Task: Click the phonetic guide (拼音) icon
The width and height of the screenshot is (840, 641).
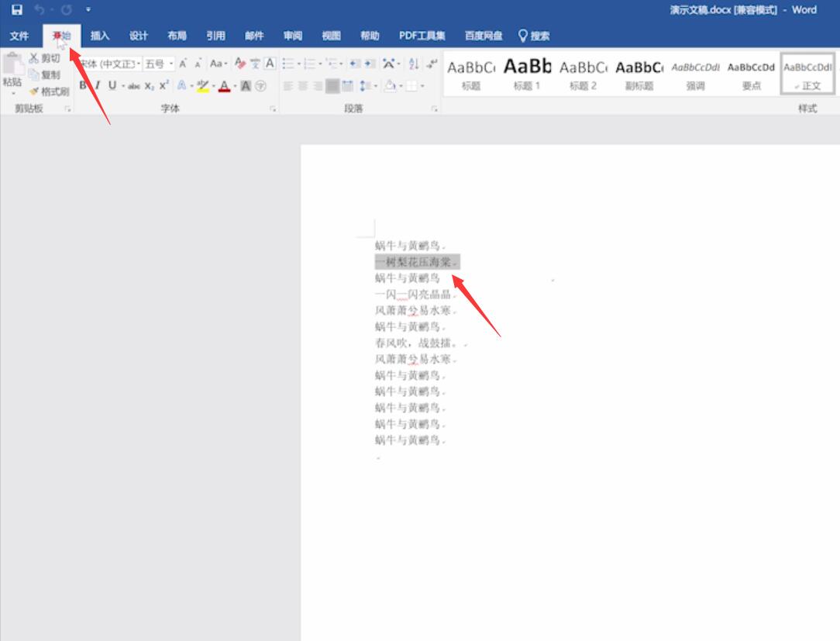Action: [x=255, y=64]
